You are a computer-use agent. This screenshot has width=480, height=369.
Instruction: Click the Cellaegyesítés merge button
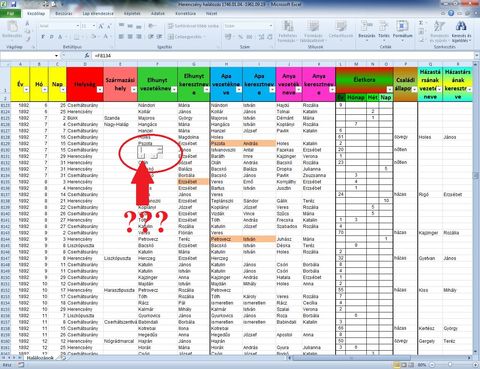[185, 37]
